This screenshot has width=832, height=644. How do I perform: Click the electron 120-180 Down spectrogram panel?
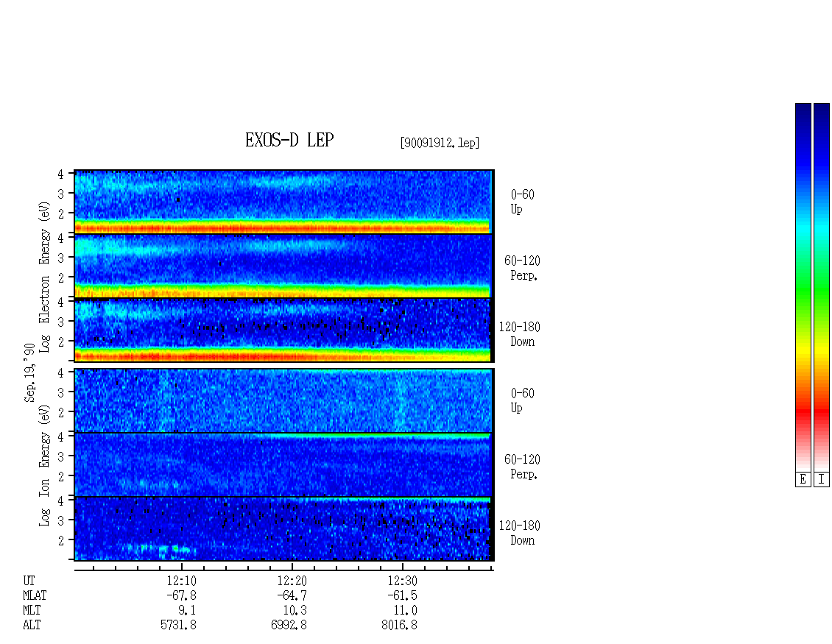coord(284,330)
